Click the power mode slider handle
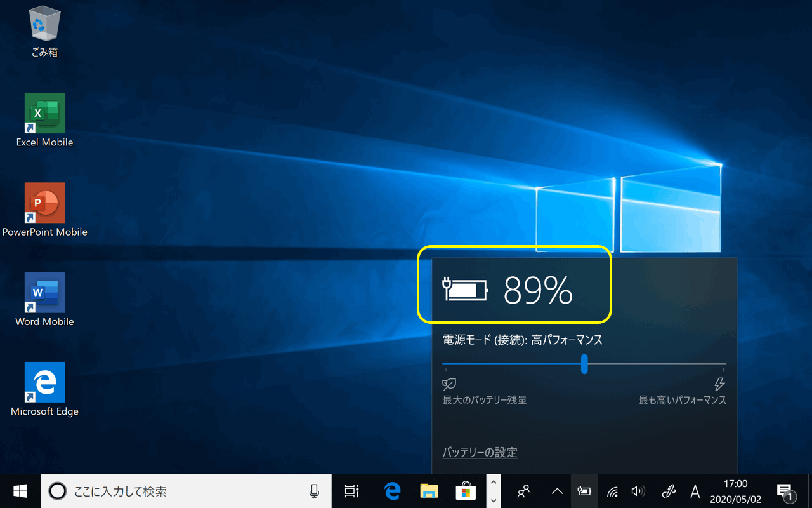 click(x=584, y=364)
